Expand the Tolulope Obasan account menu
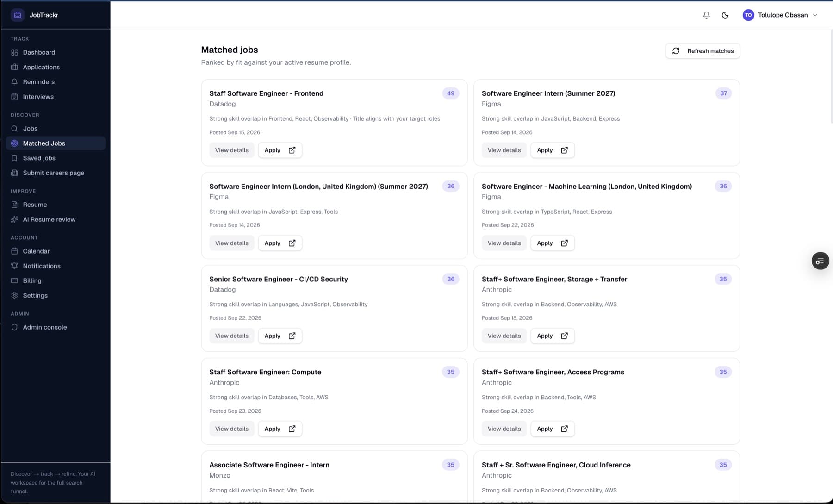Image resolution: width=833 pixels, height=504 pixels. pyautogui.click(x=780, y=15)
